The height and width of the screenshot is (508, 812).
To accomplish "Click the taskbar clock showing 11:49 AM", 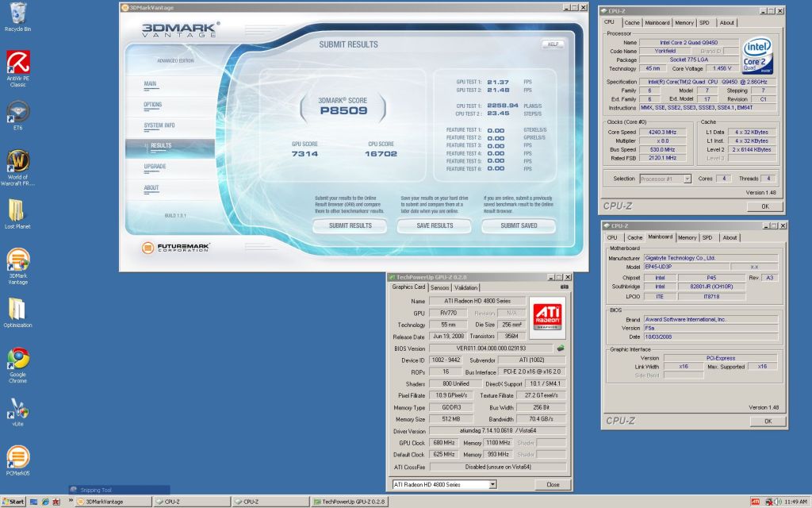I will point(795,502).
